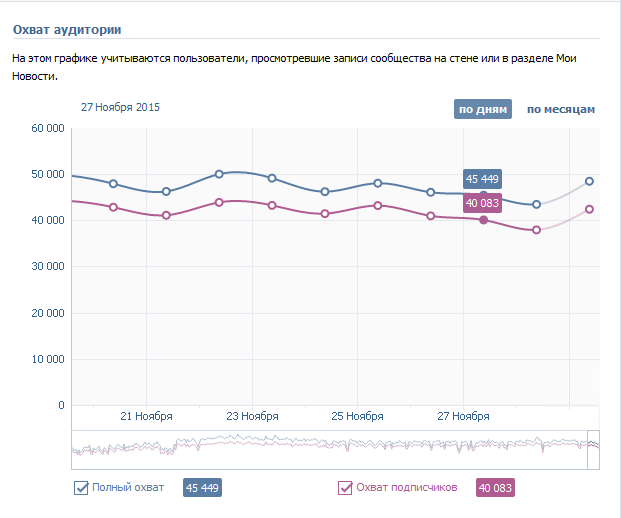Viewport: 621px width, 518px height.
Task: Click the pink 40 083 tooltip on the chart
Action: [x=483, y=203]
